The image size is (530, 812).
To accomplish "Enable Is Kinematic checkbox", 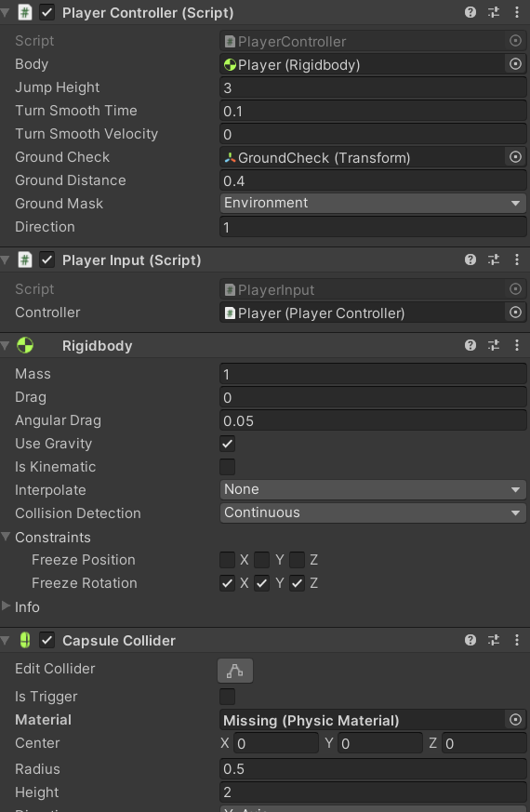I will pyautogui.click(x=227, y=467).
